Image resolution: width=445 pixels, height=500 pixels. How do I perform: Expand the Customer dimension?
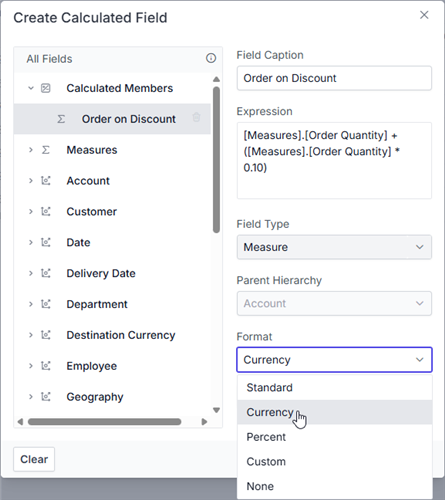[31, 211]
